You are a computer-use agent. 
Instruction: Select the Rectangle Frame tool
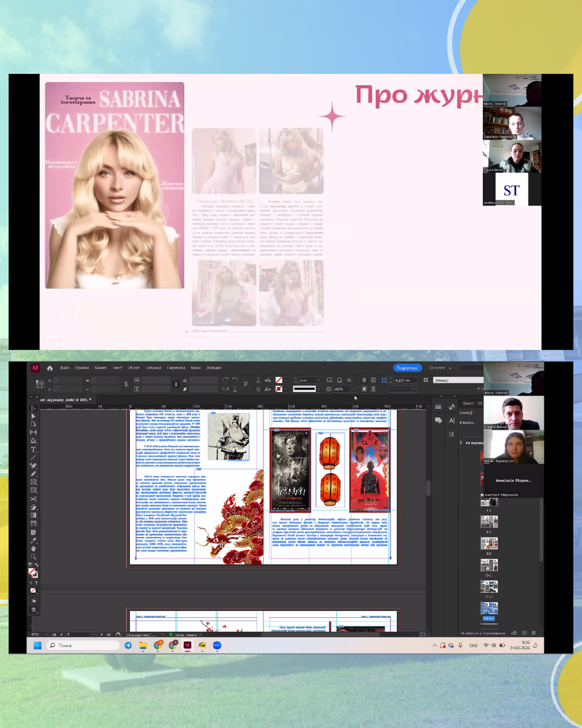point(34,482)
